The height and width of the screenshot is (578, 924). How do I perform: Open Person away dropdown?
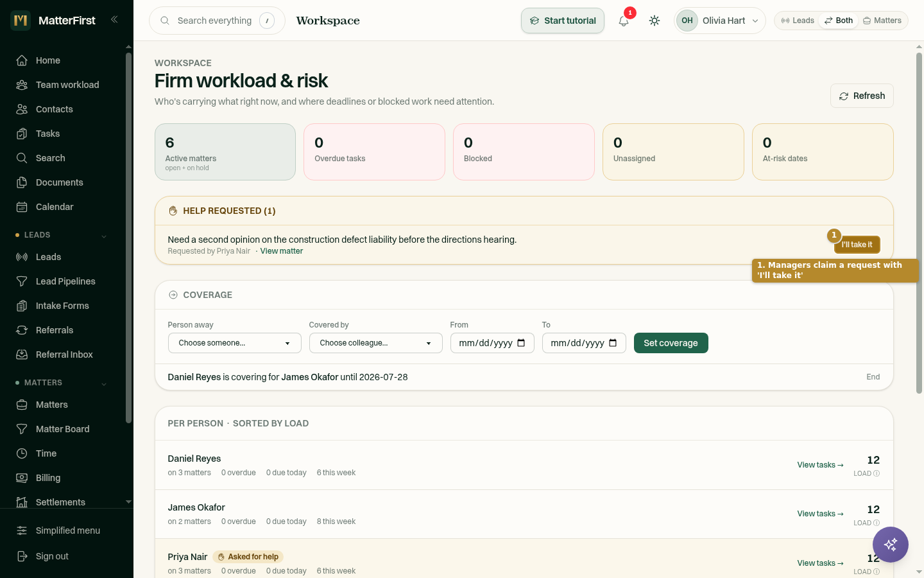(234, 343)
